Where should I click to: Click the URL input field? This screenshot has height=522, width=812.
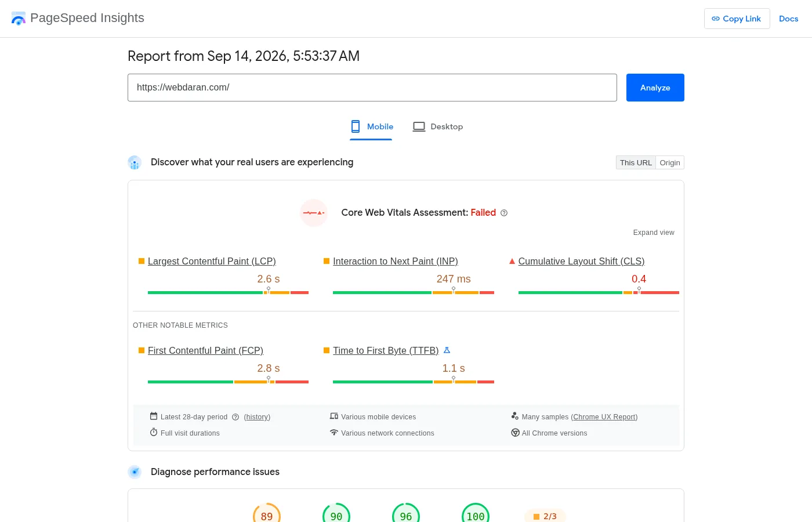coord(372,88)
